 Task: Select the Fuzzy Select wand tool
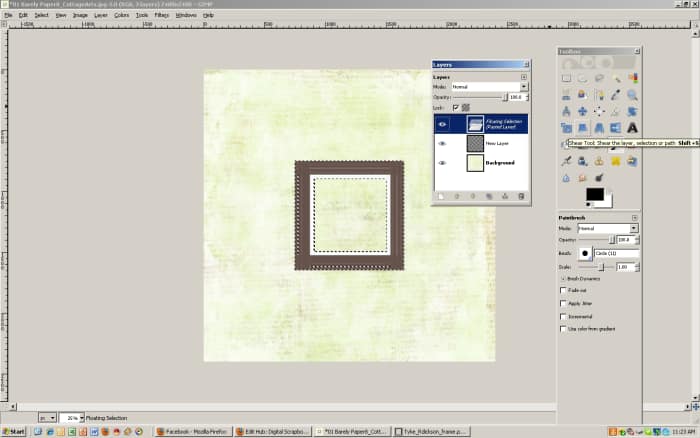pyautogui.click(x=616, y=78)
